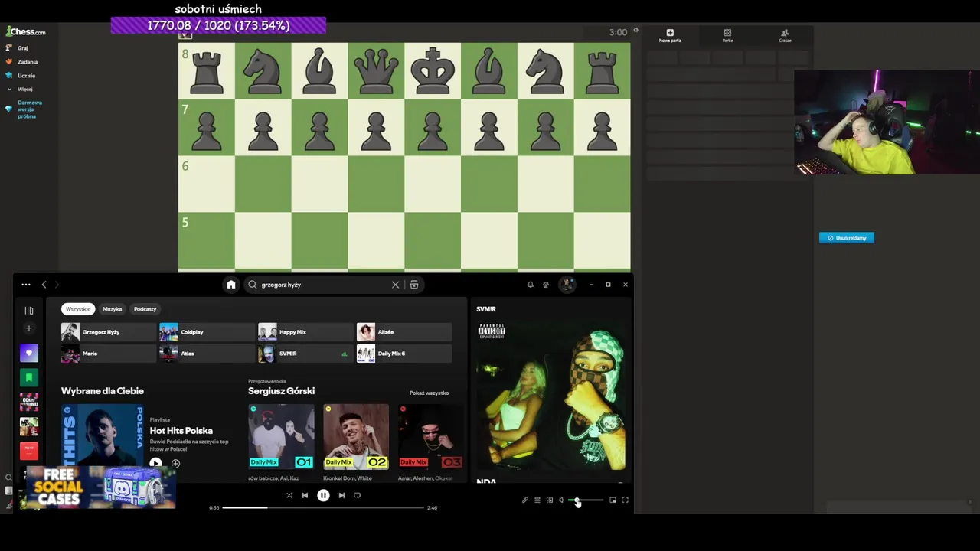Open the Partie tab on Chess.com
Viewport: 980px width, 551px height.
[727, 36]
